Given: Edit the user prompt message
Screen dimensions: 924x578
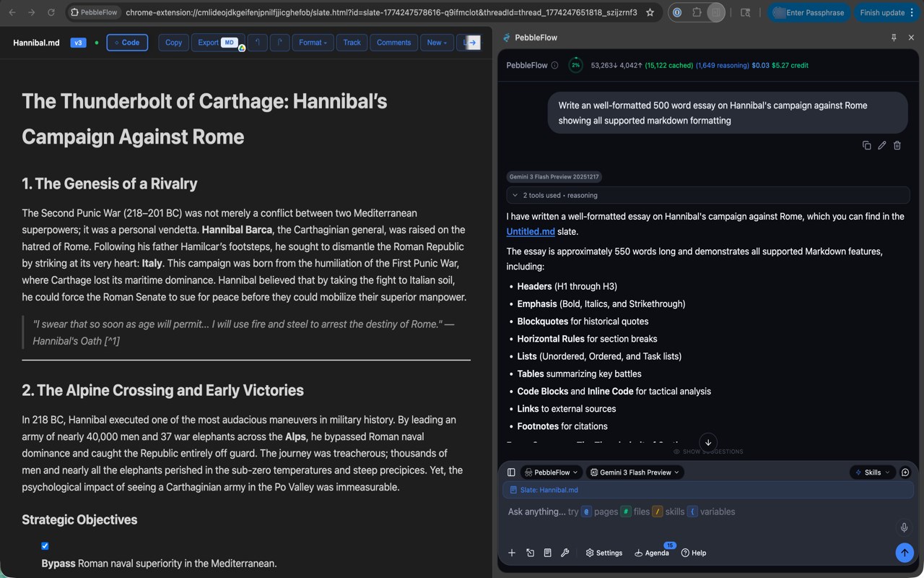Looking at the screenshot, I should 881,145.
